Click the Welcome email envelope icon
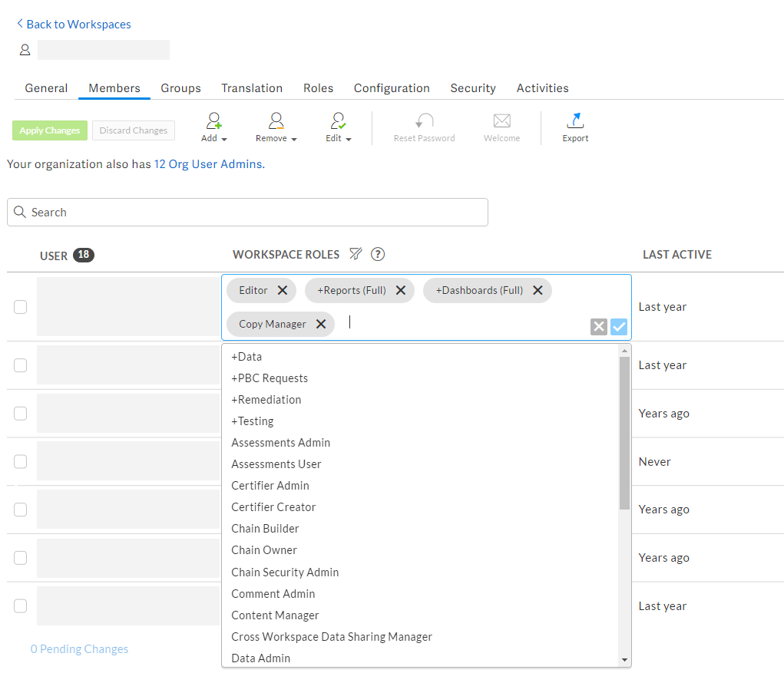 pyautogui.click(x=501, y=121)
